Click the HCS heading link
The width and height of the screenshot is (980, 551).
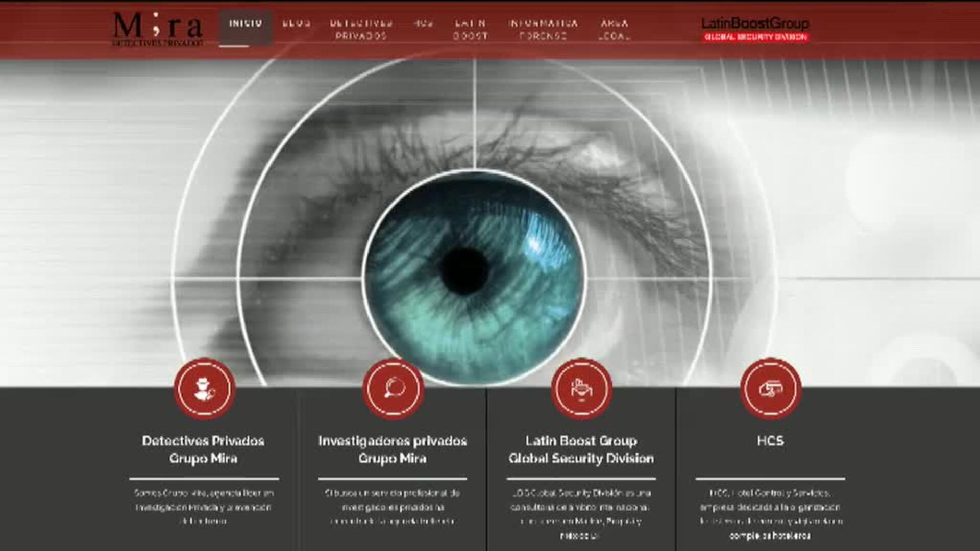point(770,441)
